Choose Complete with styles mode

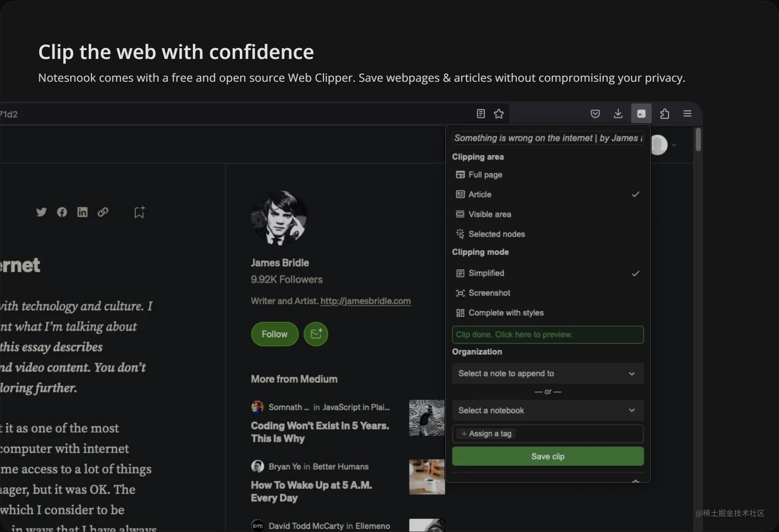tap(548, 313)
